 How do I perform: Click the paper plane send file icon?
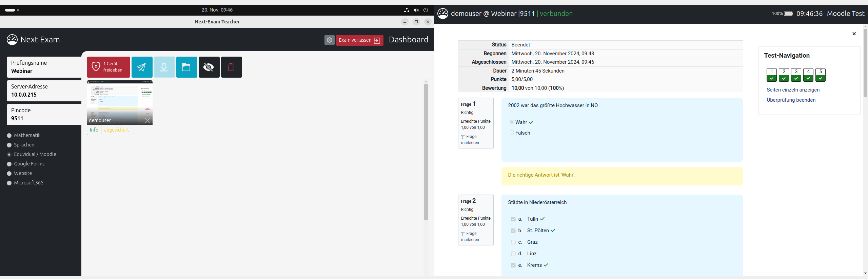pyautogui.click(x=142, y=67)
